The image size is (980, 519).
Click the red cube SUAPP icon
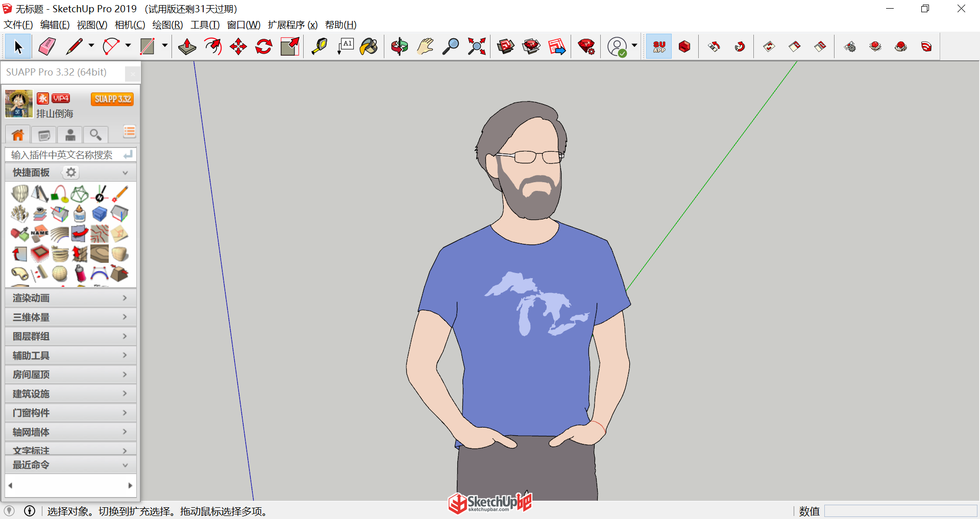(x=684, y=47)
